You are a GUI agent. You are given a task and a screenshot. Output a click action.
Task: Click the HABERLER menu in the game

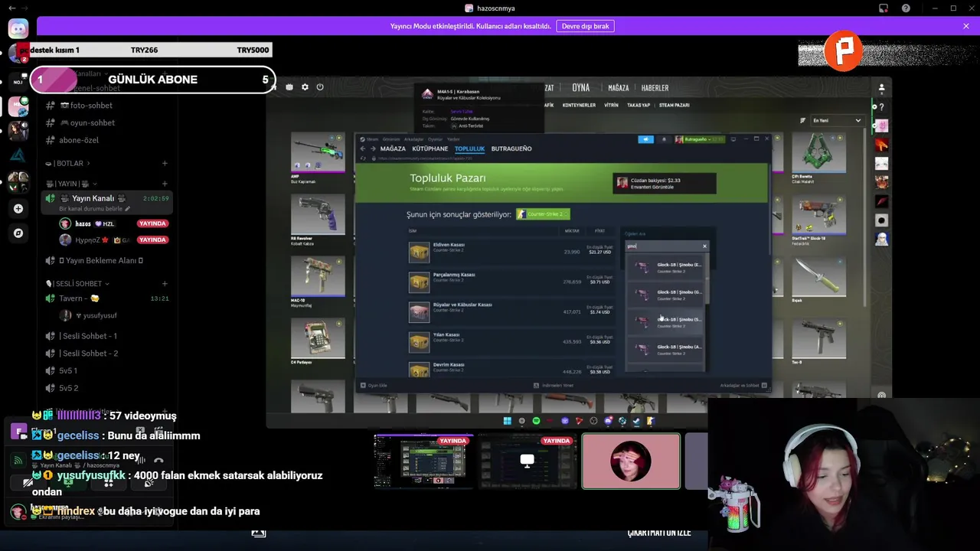pyautogui.click(x=655, y=88)
